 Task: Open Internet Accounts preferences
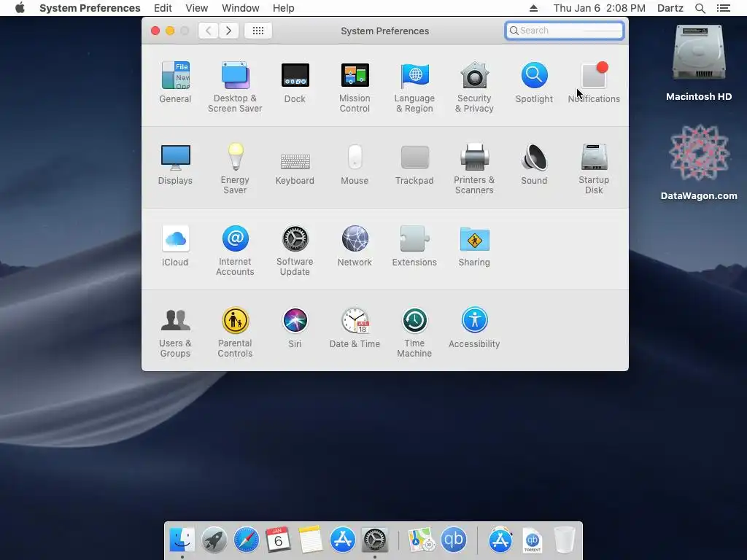(235, 251)
